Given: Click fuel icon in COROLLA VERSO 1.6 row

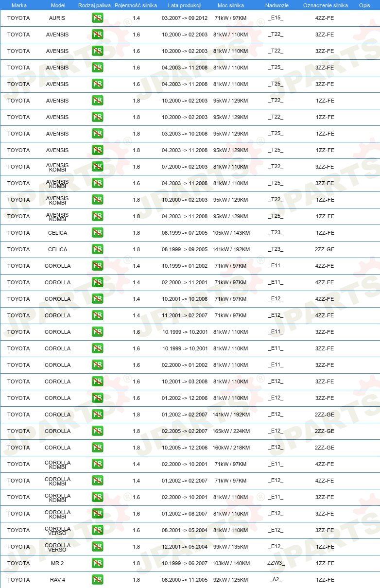Looking at the screenshot, I should (97, 530).
